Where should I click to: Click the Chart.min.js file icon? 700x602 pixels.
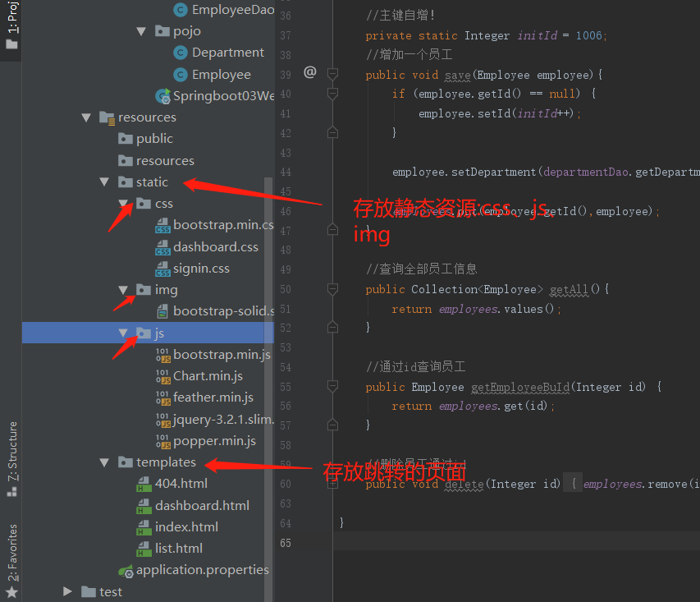pos(163,376)
